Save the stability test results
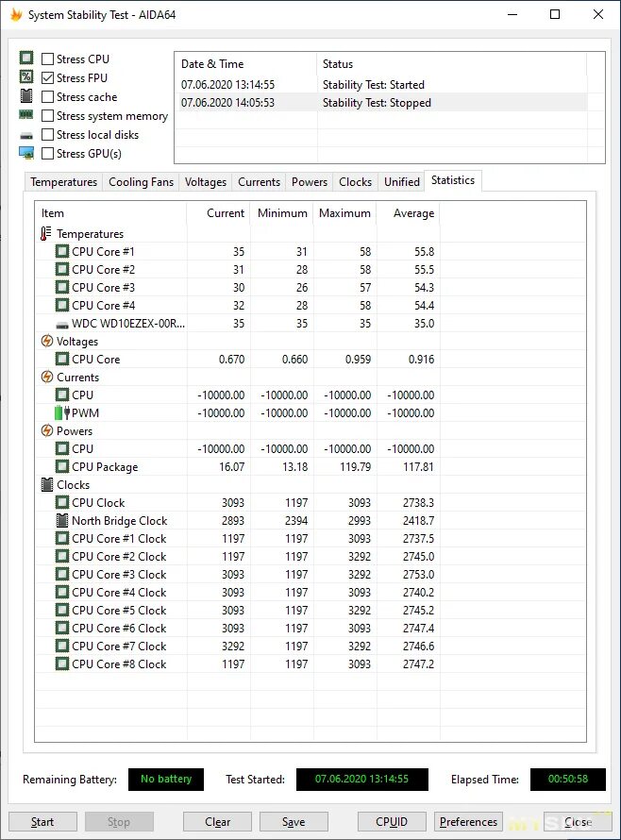This screenshot has width=621, height=840. pyautogui.click(x=294, y=822)
